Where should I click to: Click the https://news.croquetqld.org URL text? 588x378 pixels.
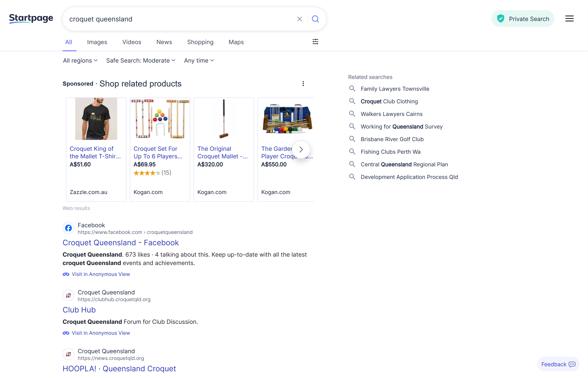tap(111, 358)
